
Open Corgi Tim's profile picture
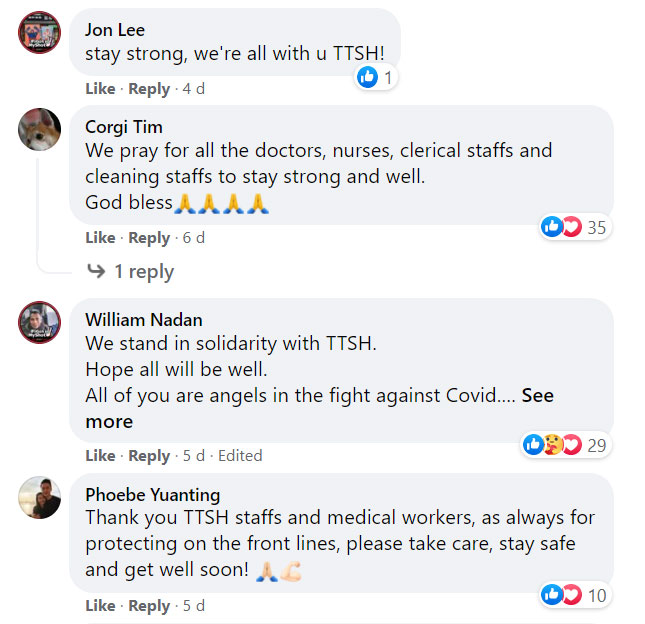coord(39,129)
